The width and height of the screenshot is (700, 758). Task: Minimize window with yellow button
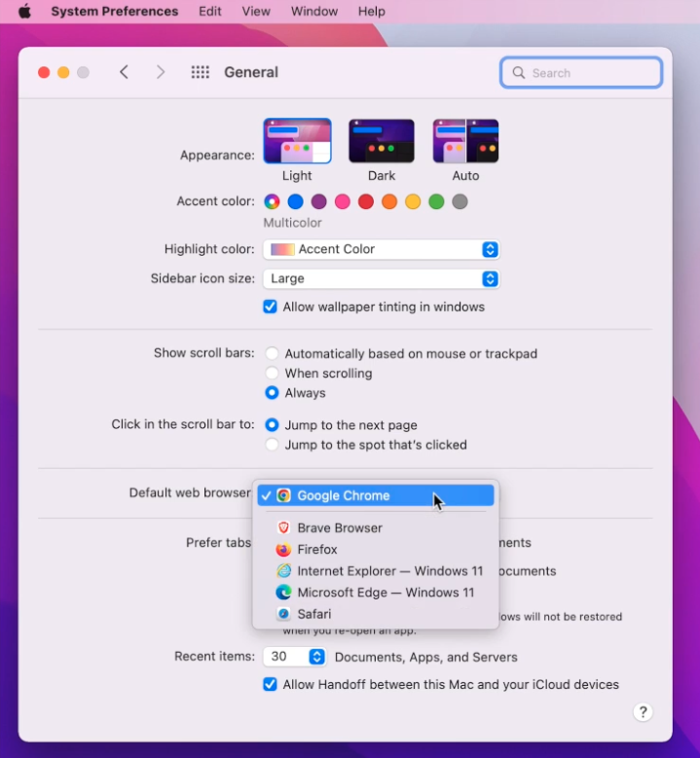tap(63, 73)
